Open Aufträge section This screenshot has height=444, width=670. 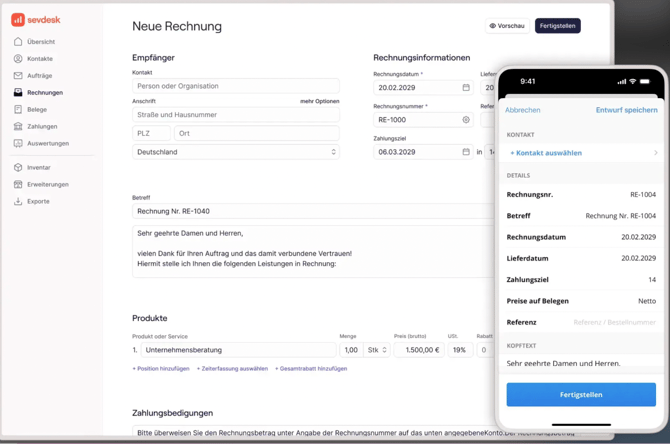pyautogui.click(x=40, y=76)
